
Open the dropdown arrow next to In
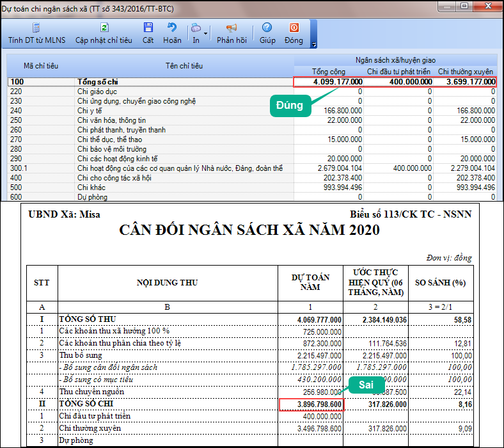pyautogui.click(x=206, y=33)
